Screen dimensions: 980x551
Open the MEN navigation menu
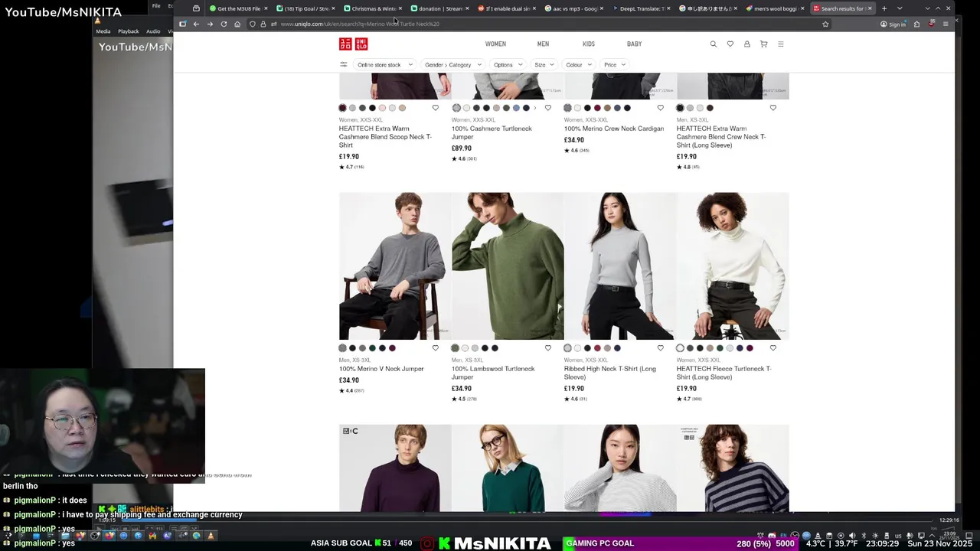pos(543,44)
